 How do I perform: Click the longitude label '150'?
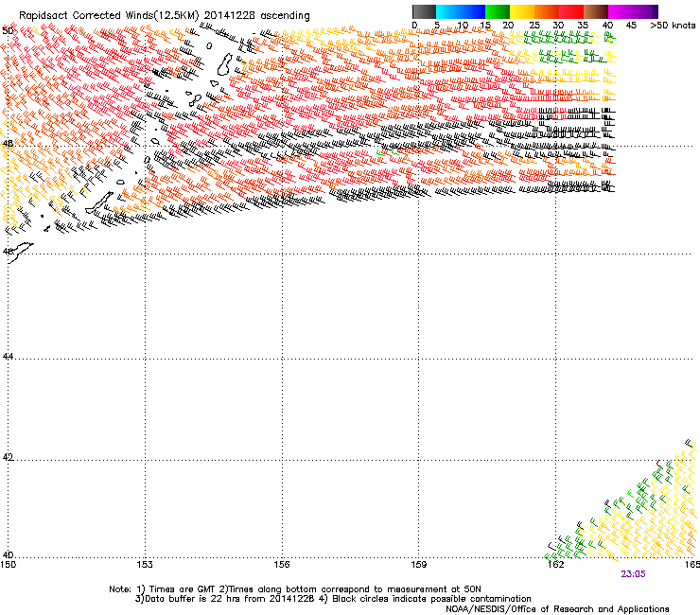(x=9, y=565)
